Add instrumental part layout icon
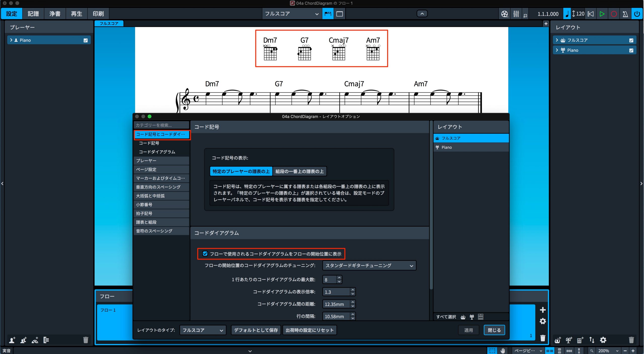This screenshot has width=644, height=354. pos(569,340)
